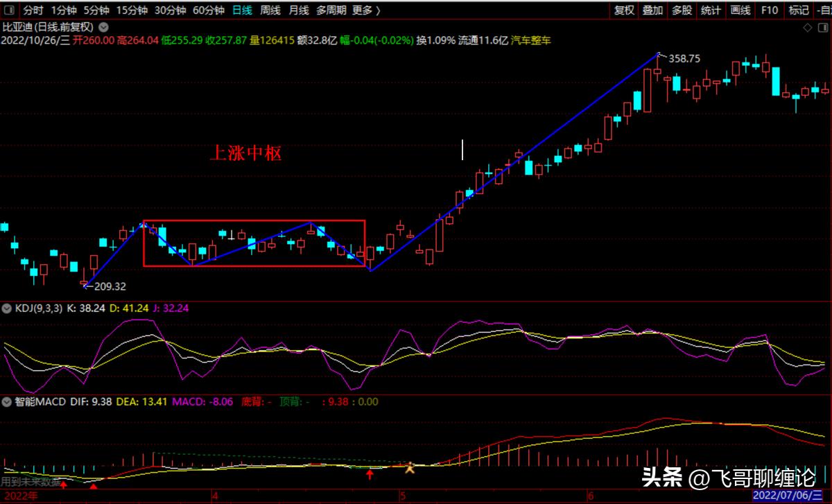Select the 1分钟 period tab

[x=63, y=10]
